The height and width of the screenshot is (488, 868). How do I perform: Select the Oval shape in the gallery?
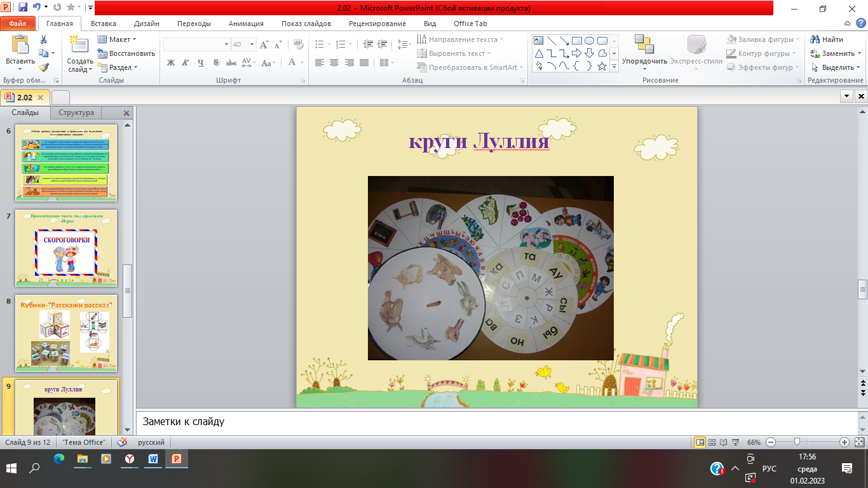(x=590, y=40)
